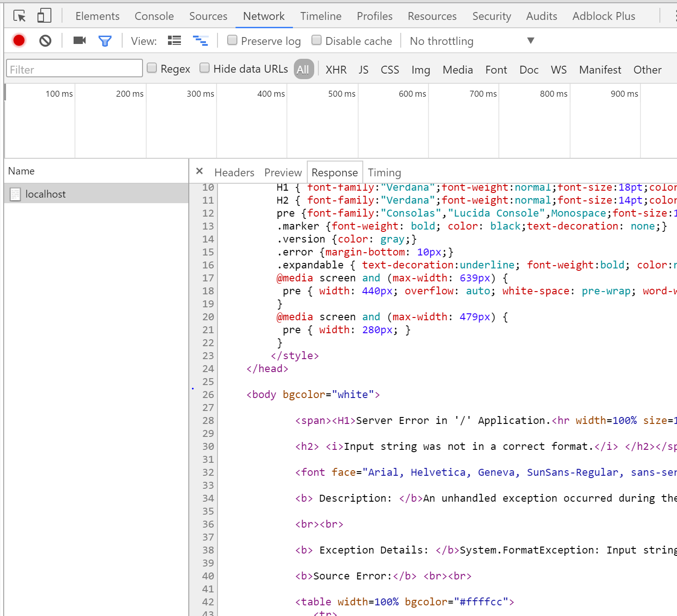Click the inspect element picker icon
The image size is (677, 616).
coord(19,16)
